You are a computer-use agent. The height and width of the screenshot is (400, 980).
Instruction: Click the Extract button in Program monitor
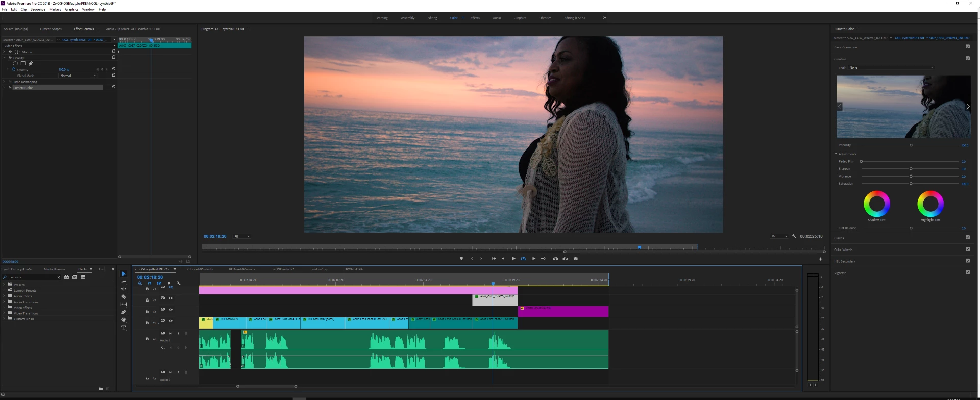coord(565,259)
